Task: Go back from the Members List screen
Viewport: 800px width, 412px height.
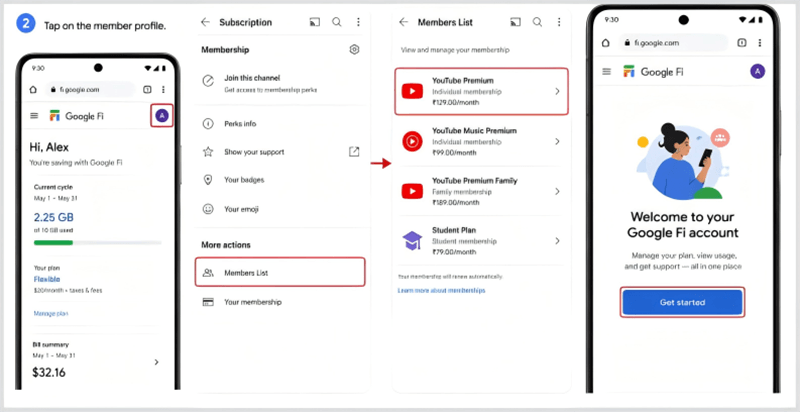Action: 404,22
